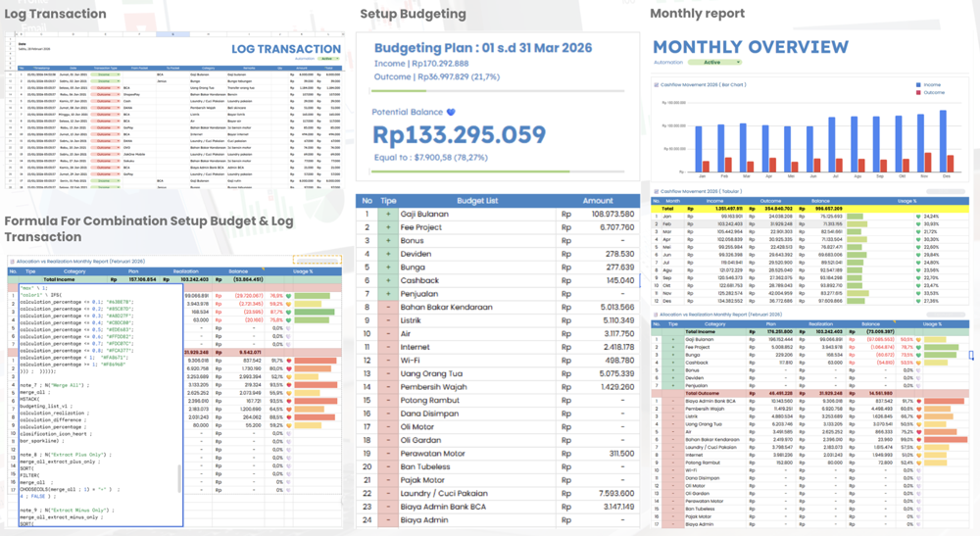
Task: Click the chart icon beside Cashflow Movement Bar Chart
Action: tap(657, 85)
